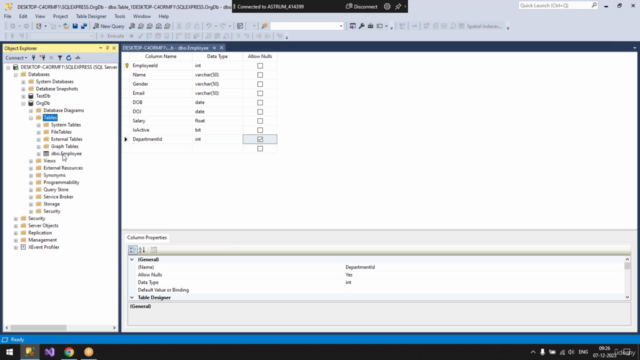
Task: Open the View menu
Action: (x=40, y=16)
